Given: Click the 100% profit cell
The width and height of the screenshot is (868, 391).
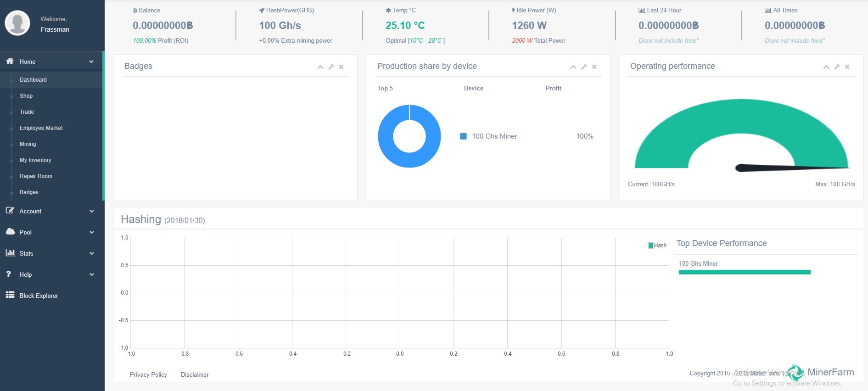Looking at the screenshot, I should [585, 136].
